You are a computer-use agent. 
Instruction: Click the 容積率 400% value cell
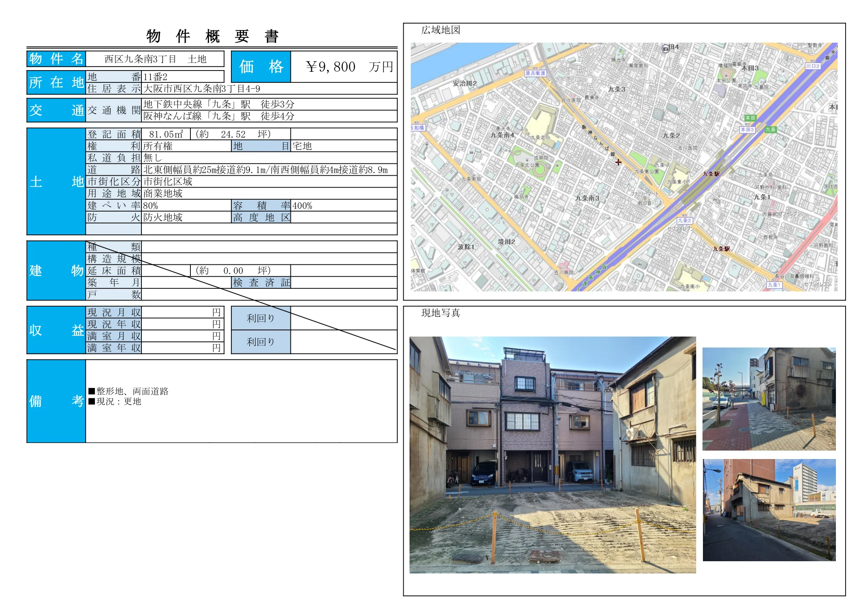coord(303,206)
